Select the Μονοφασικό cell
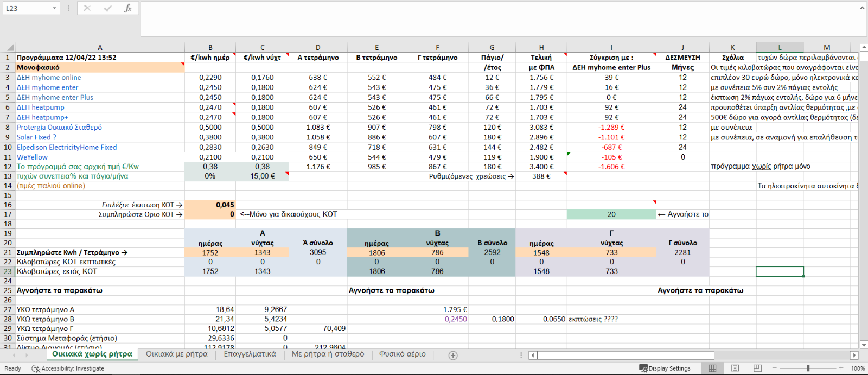 pos(100,67)
